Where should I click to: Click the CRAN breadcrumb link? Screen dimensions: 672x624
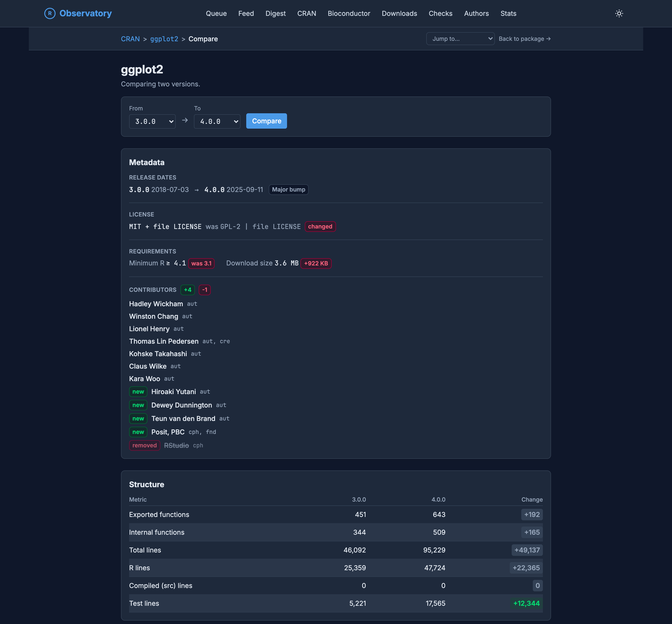(x=130, y=39)
